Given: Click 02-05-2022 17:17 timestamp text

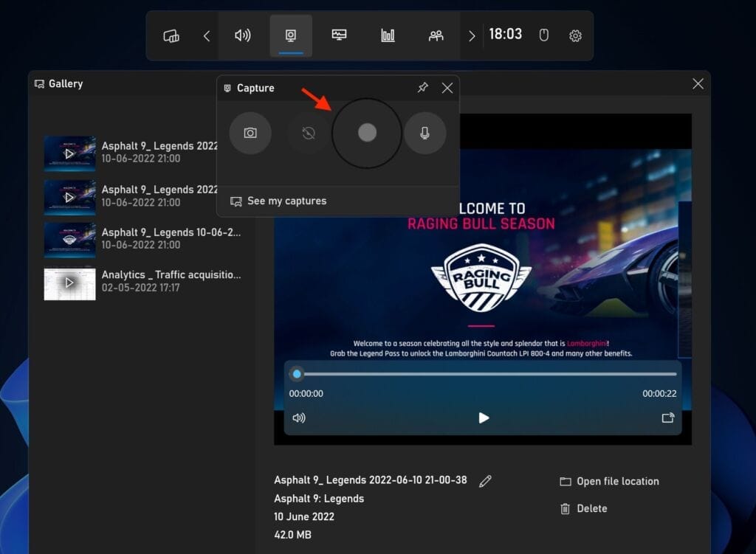Looking at the screenshot, I should [141, 288].
